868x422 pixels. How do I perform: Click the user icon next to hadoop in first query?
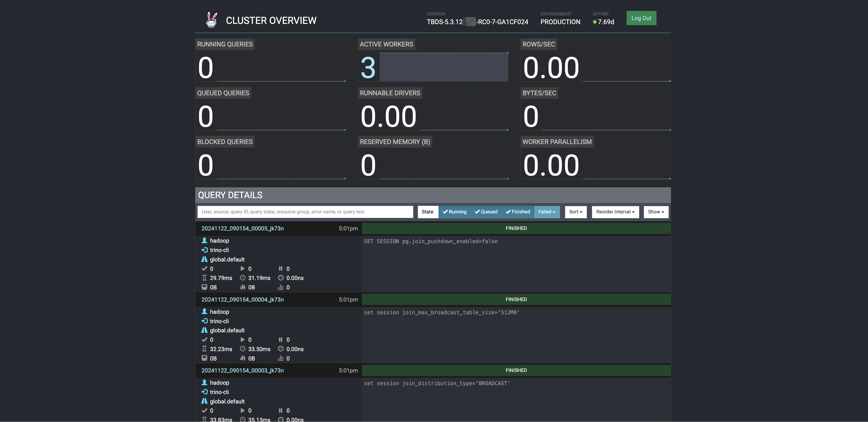[x=204, y=240]
